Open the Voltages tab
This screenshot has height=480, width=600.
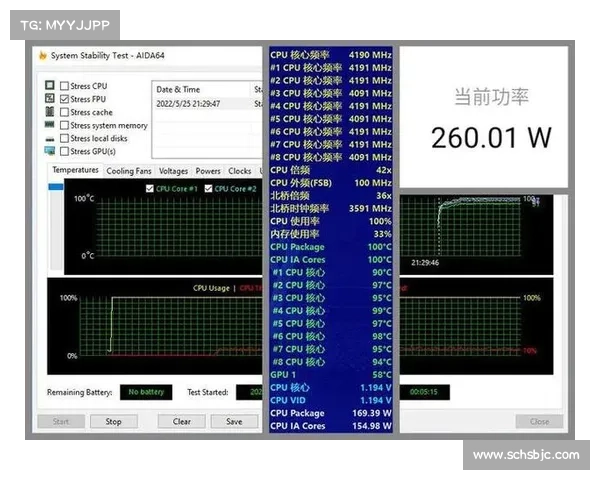(x=173, y=171)
